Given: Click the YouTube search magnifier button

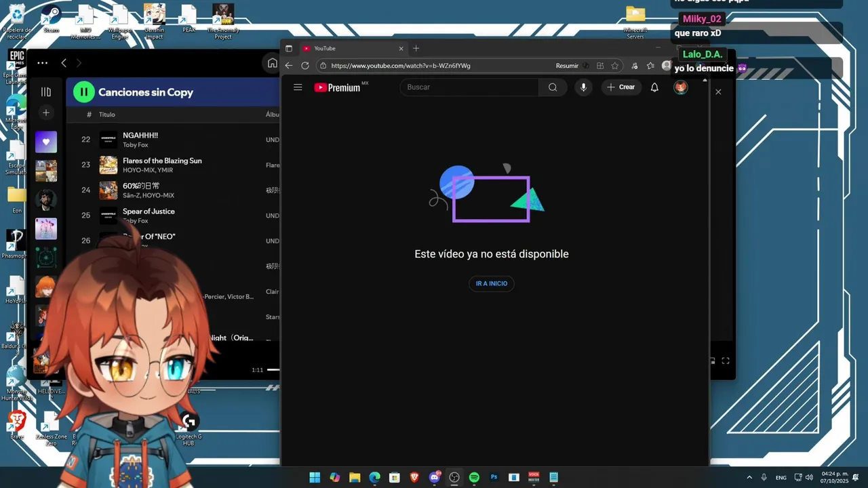Looking at the screenshot, I should 553,87.
